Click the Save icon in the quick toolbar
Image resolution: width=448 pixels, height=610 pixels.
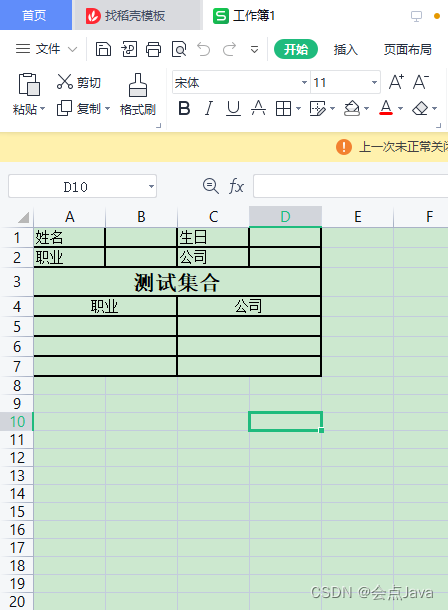pyautogui.click(x=103, y=49)
